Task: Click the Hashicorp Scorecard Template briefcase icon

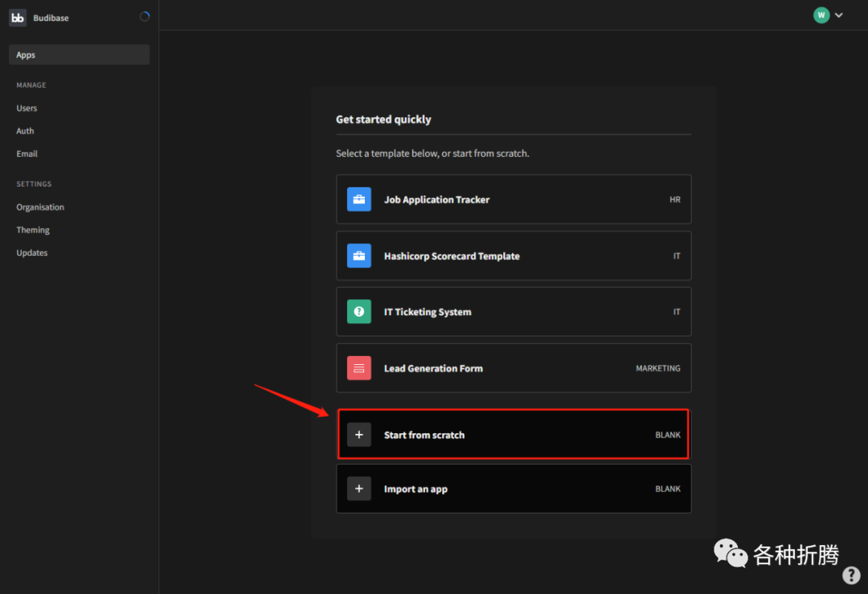Action: [x=358, y=256]
